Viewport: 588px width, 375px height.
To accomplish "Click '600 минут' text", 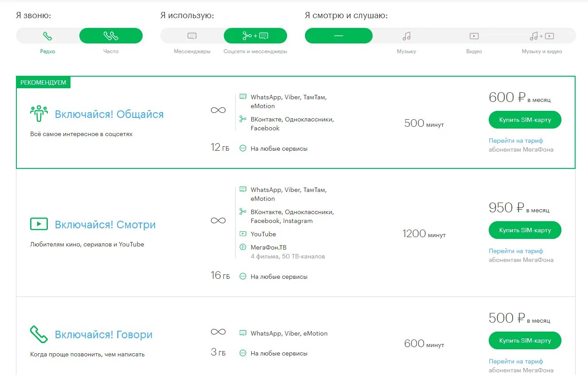I will pyautogui.click(x=424, y=344).
